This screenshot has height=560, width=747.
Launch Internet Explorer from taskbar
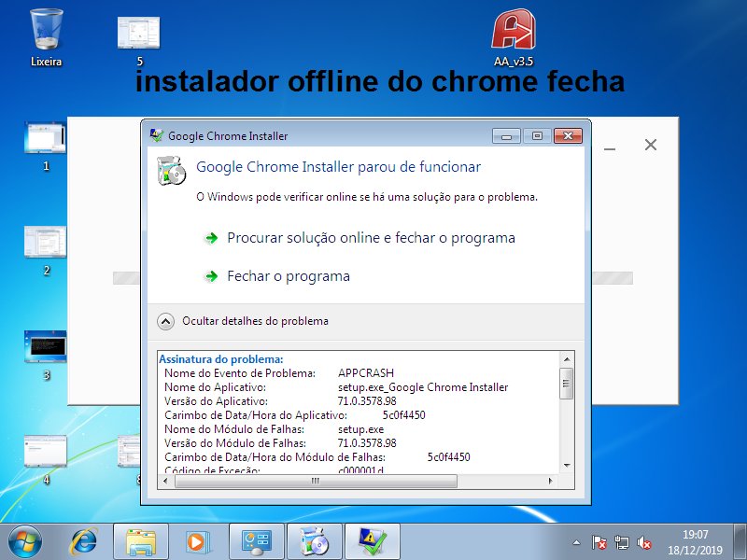point(84,542)
